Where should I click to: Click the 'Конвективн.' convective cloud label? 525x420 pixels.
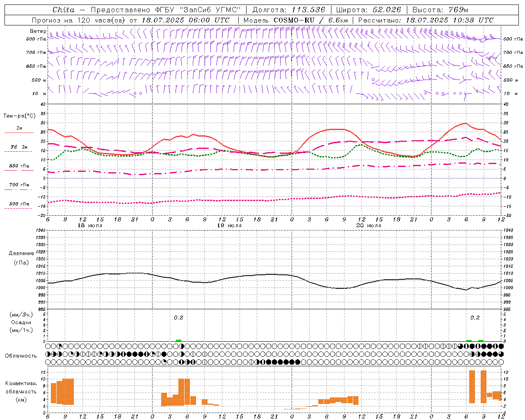pos(21,383)
